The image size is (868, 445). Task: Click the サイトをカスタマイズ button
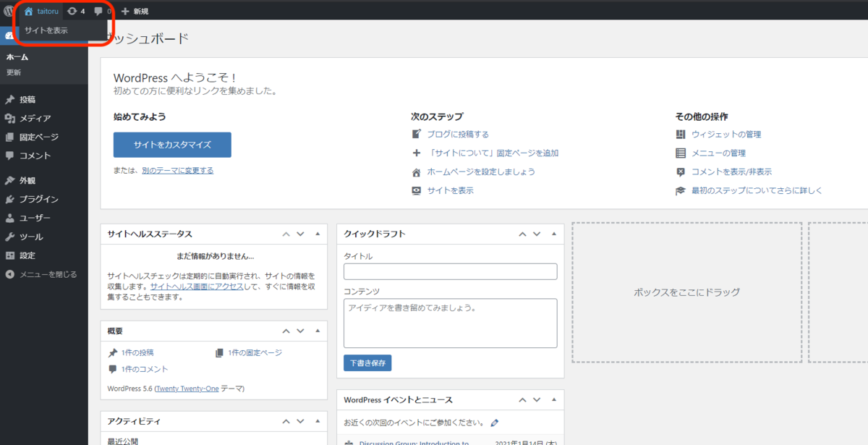[x=172, y=145]
